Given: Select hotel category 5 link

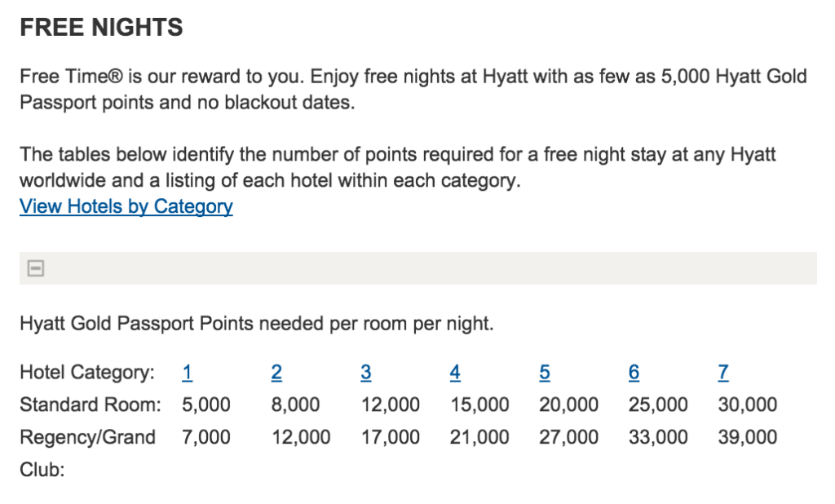Looking at the screenshot, I should [x=545, y=372].
